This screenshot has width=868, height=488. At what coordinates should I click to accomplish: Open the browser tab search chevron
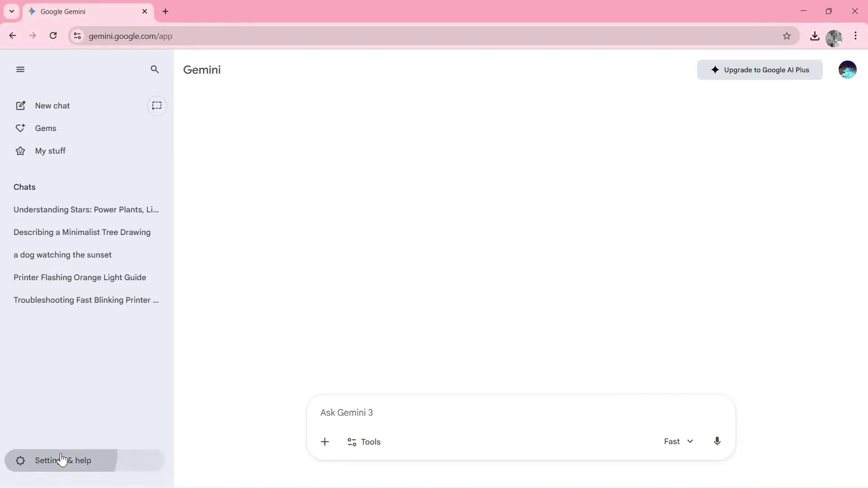tap(11, 11)
